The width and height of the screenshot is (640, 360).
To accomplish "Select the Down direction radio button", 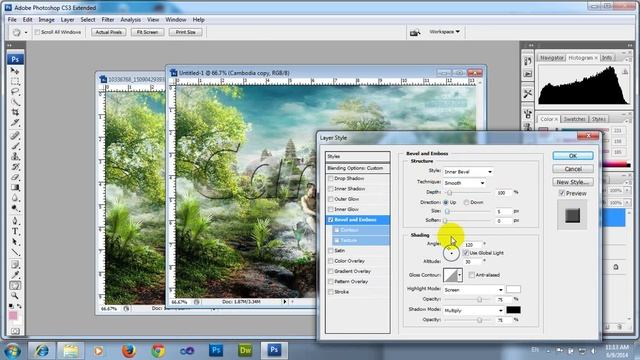I will click(x=466, y=202).
